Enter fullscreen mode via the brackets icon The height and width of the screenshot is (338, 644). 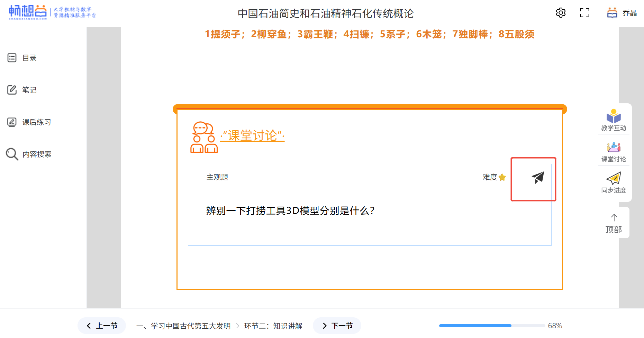(584, 13)
